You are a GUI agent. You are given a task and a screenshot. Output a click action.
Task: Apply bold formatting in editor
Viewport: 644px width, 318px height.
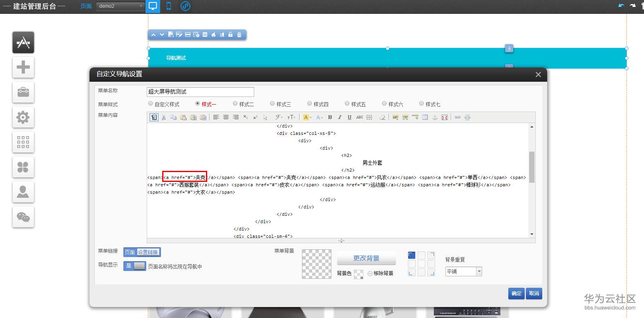330,117
